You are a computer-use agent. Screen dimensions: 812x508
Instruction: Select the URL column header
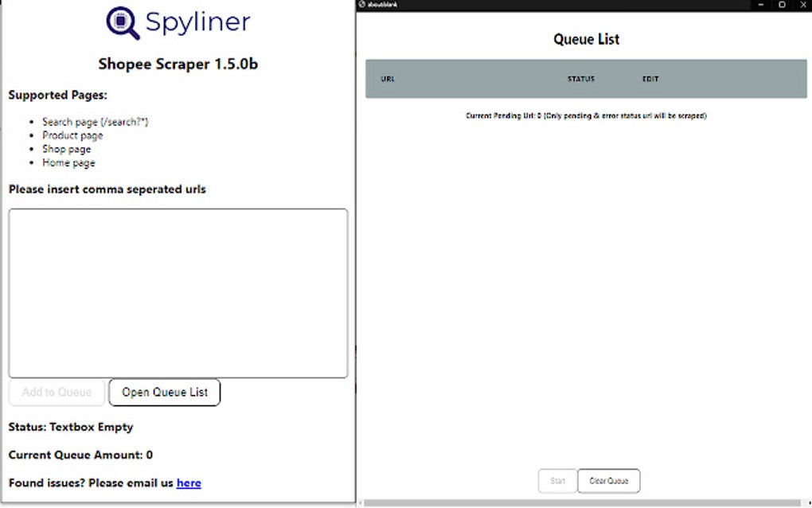point(388,79)
